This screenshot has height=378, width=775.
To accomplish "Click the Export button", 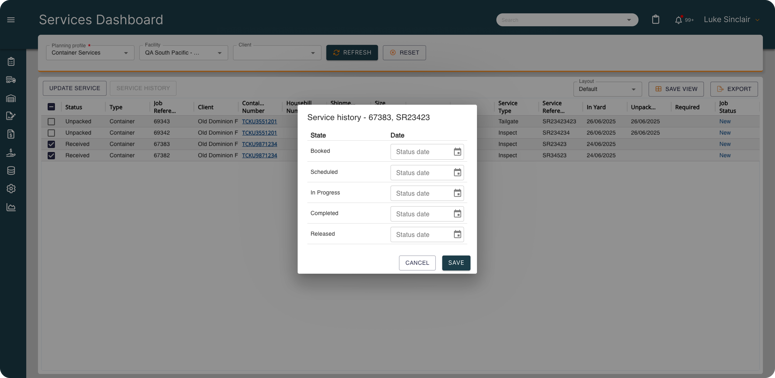I will 734,89.
